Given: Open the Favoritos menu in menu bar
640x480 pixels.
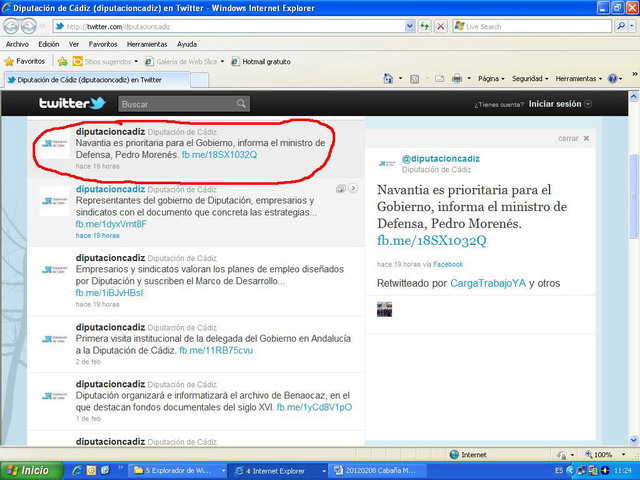Looking at the screenshot, I should tap(103, 44).
